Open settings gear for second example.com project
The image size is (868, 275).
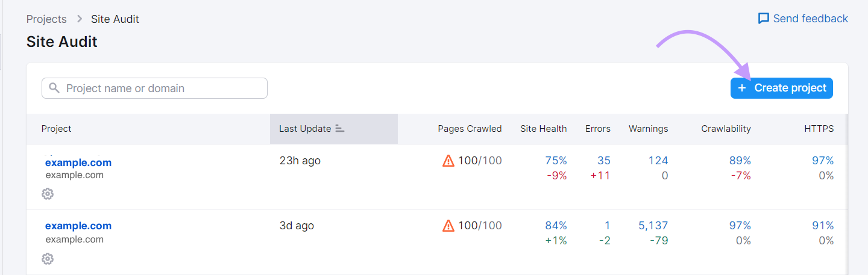point(48,259)
